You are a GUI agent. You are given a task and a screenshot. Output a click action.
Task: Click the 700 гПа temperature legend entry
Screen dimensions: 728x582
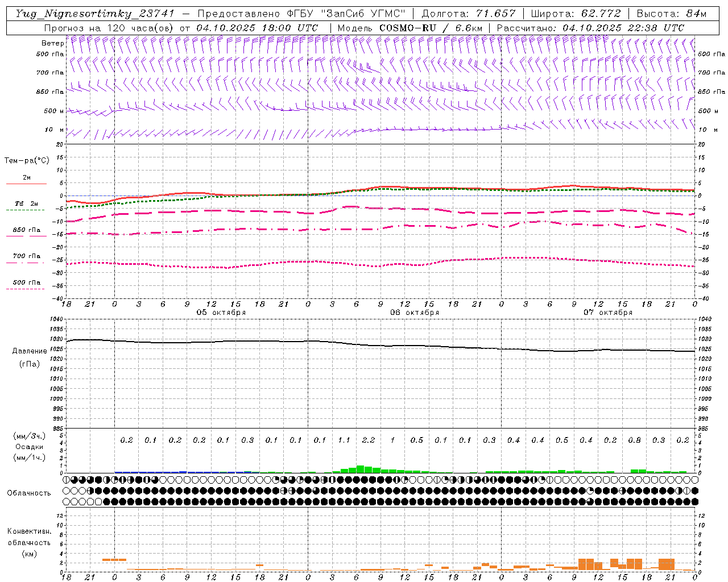(27, 256)
